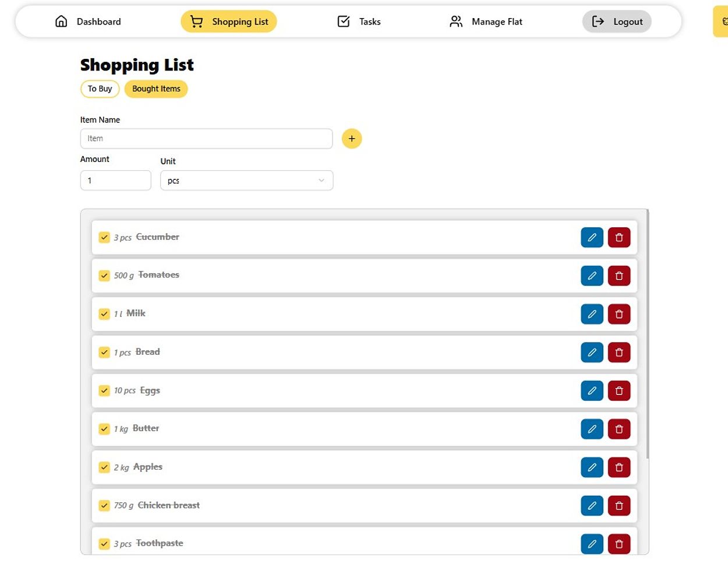Click the pencil edit icon for Cucumber
The height and width of the screenshot is (571, 728).
coord(592,238)
